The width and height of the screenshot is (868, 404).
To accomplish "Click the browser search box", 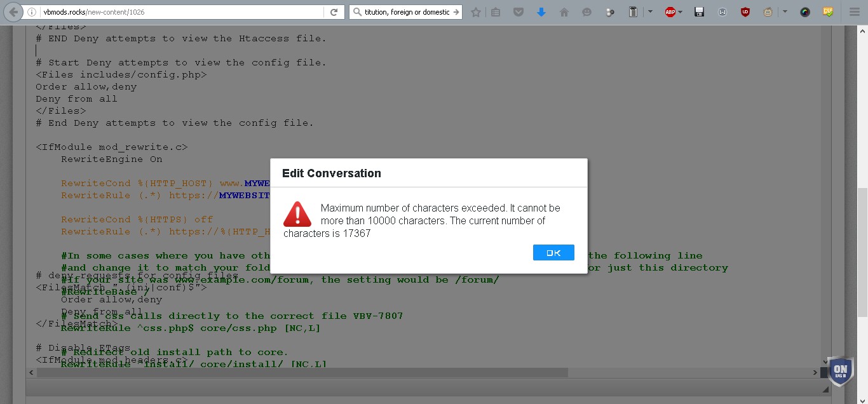I will (x=405, y=11).
